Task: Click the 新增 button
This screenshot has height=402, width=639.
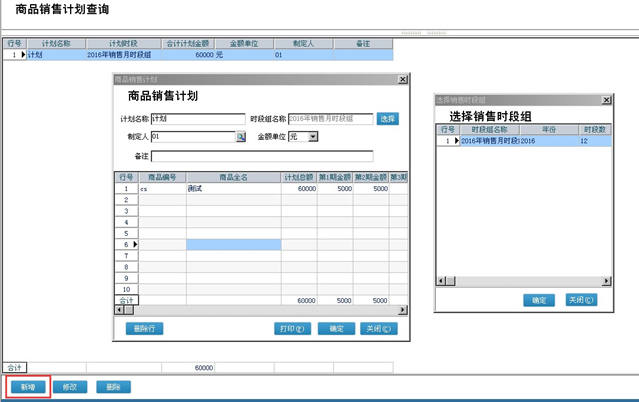Action: click(27, 387)
